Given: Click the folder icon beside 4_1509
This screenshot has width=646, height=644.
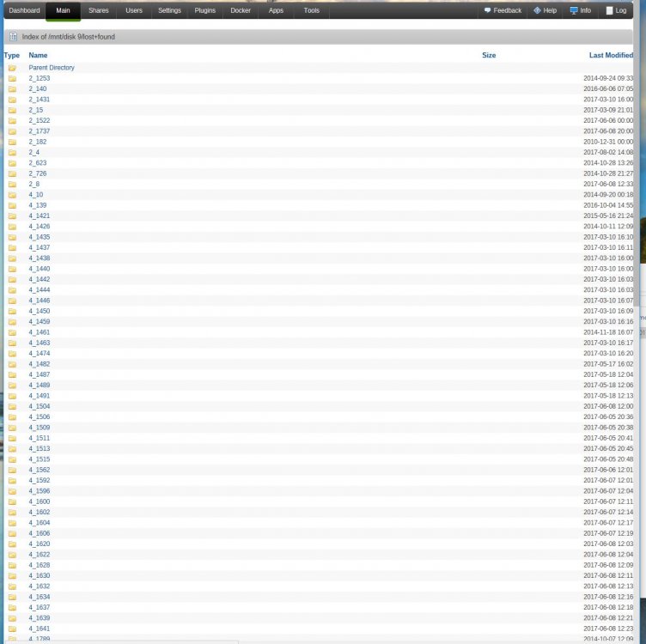Looking at the screenshot, I should coord(12,428).
